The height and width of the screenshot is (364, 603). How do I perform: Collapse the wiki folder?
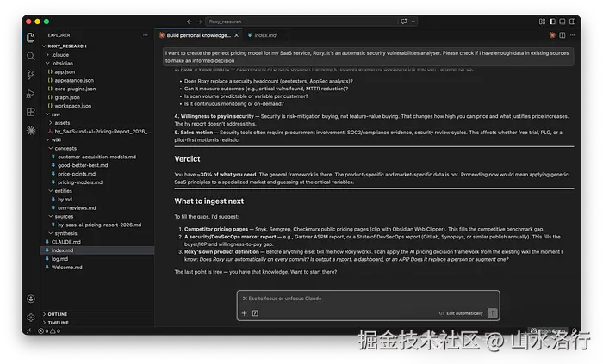97,139
